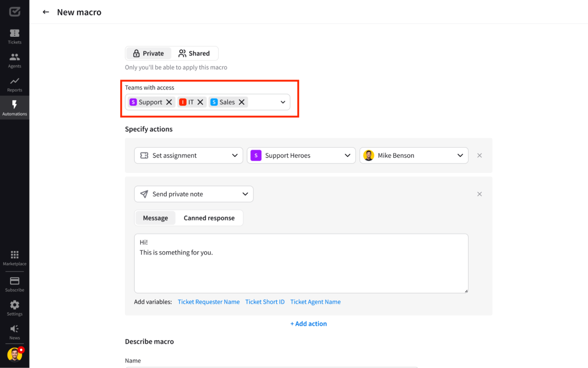Click + Add action link

click(x=308, y=324)
